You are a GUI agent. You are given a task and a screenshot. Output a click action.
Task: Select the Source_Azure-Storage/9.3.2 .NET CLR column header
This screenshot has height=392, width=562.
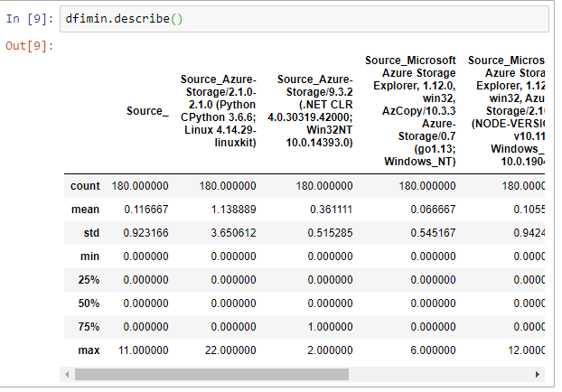310,111
